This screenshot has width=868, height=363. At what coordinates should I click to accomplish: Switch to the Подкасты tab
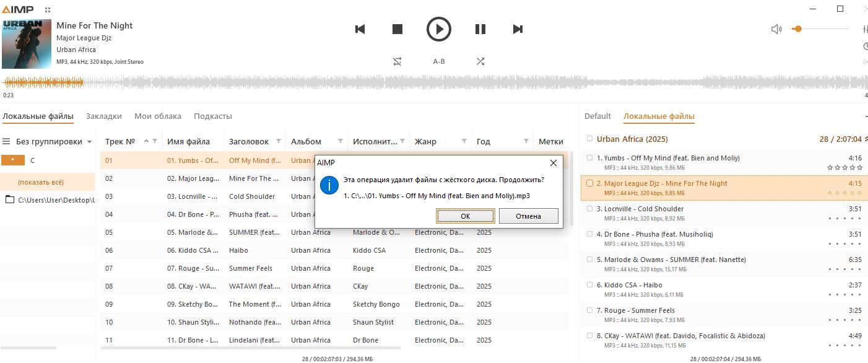pyautogui.click(x=213, y=116)
